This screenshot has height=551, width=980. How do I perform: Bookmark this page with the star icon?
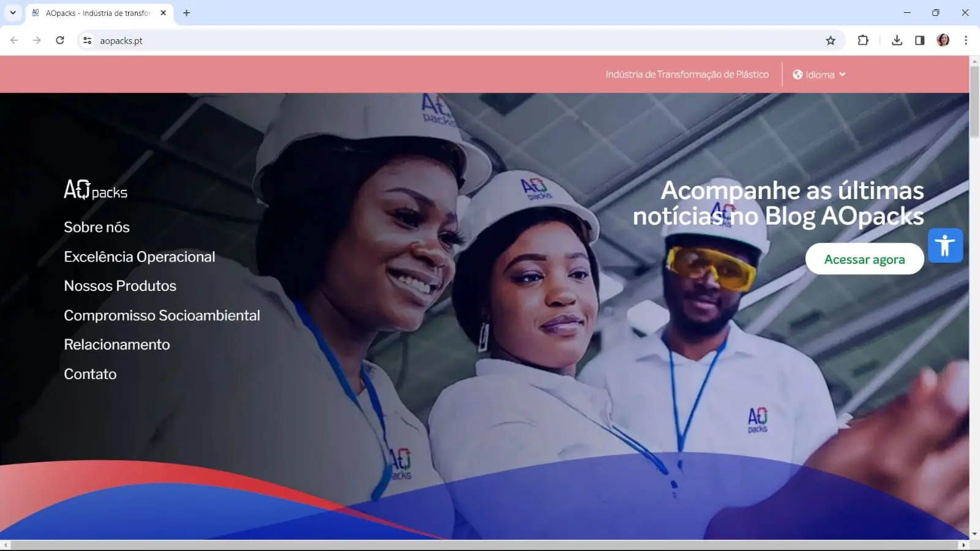click(831, 40)
